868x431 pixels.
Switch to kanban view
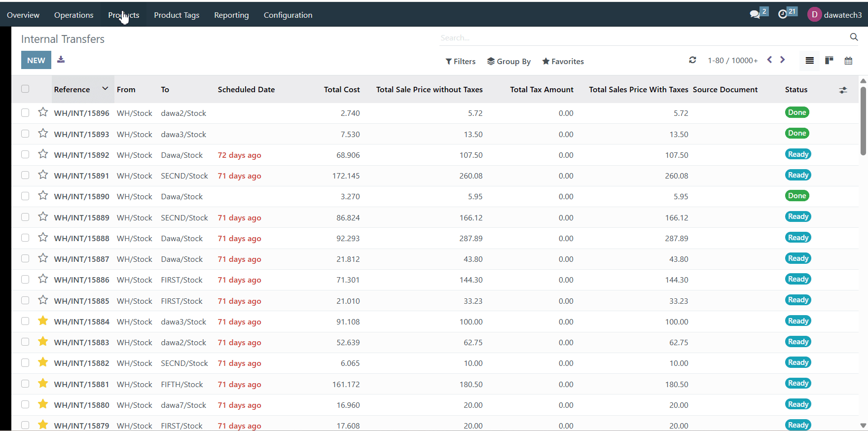pyautogui.click(x=829, y=61)
